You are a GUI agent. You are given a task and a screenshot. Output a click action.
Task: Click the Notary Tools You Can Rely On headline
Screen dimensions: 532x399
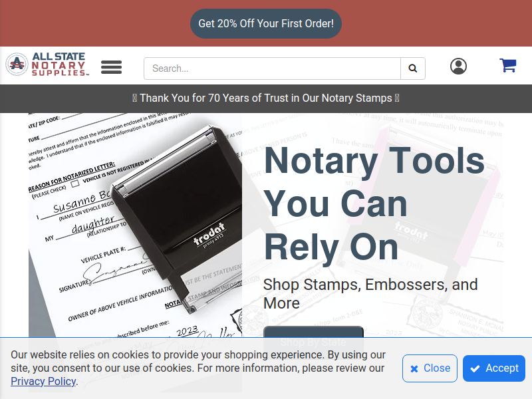374,203
